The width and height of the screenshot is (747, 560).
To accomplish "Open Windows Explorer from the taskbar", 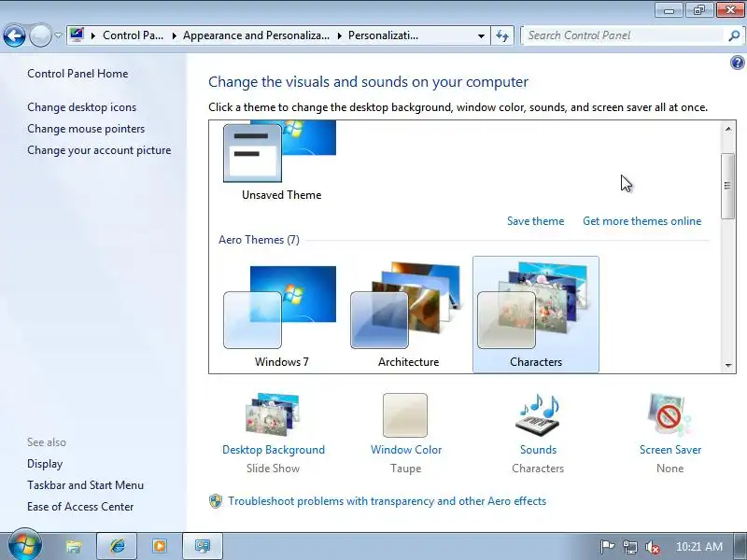I will point(74,546).
